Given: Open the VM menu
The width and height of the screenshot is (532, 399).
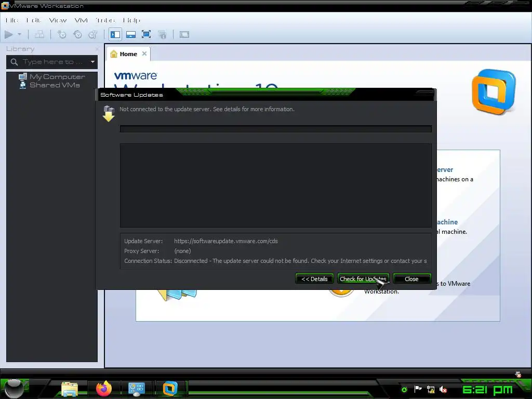Looking at the screenshot, I should (x=81, y=20).
